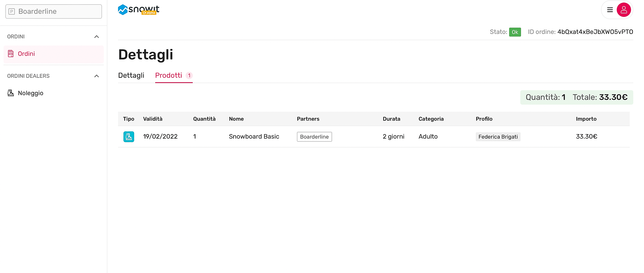Click the green Ok status badge

click(x=515, y=32)
